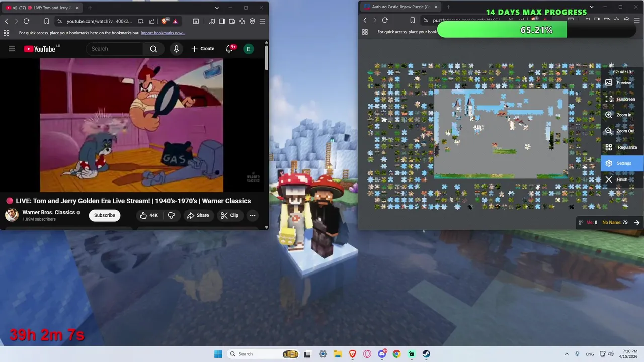Image resolution: width=644 pixels, height=362 pixels.
Task: Click the Clip button
Action: coord(229,215)
